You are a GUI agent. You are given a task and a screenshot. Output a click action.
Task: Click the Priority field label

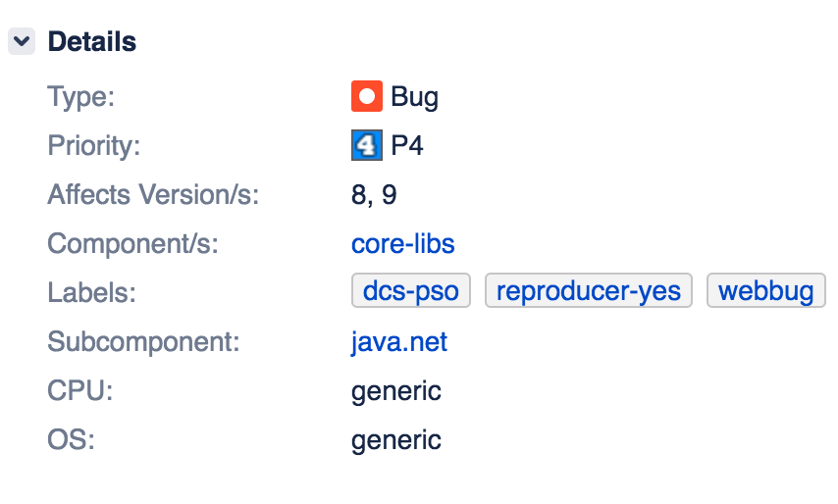coord(94,146)
